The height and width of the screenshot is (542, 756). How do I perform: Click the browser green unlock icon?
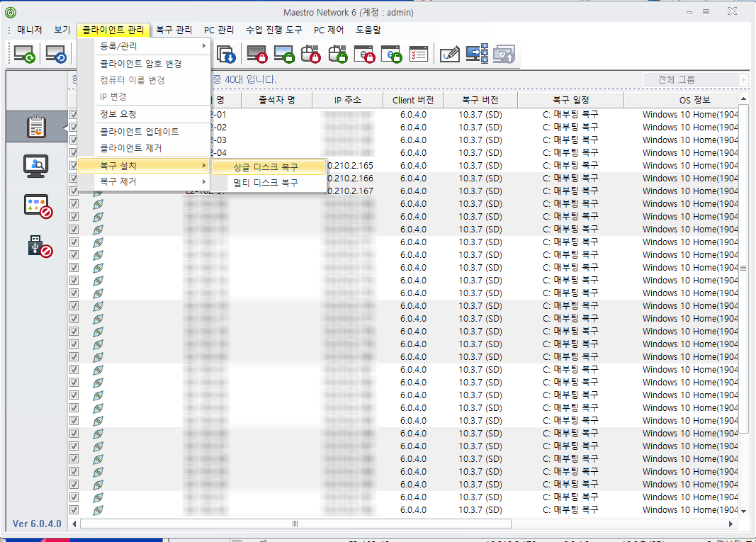pos(392,54)
